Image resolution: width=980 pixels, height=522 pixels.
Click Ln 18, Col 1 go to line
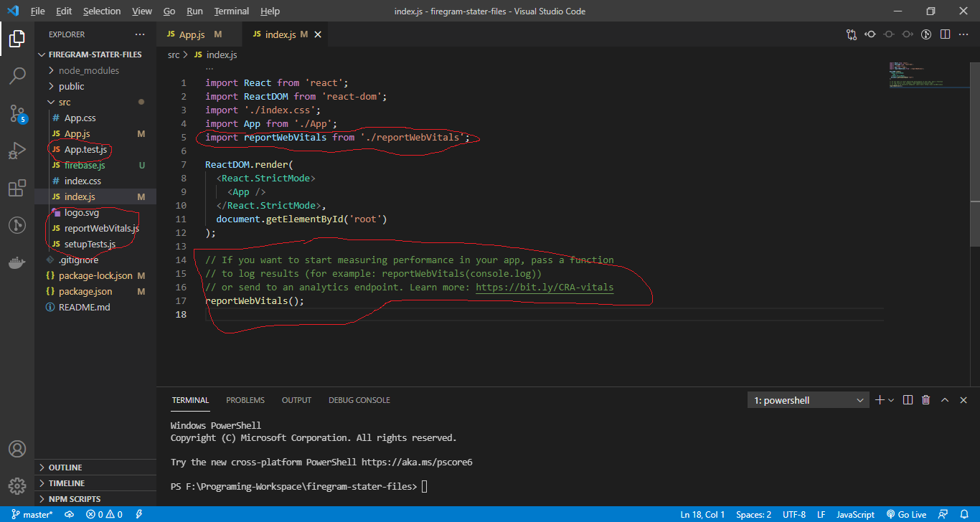(702, 514)
